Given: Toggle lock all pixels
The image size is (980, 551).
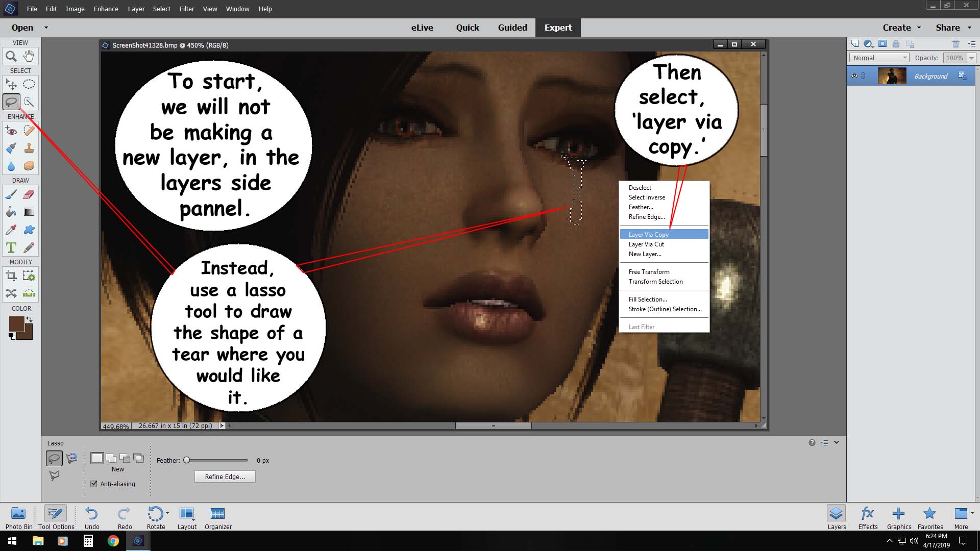Looking at the screenshot, I should coord(896,44).
